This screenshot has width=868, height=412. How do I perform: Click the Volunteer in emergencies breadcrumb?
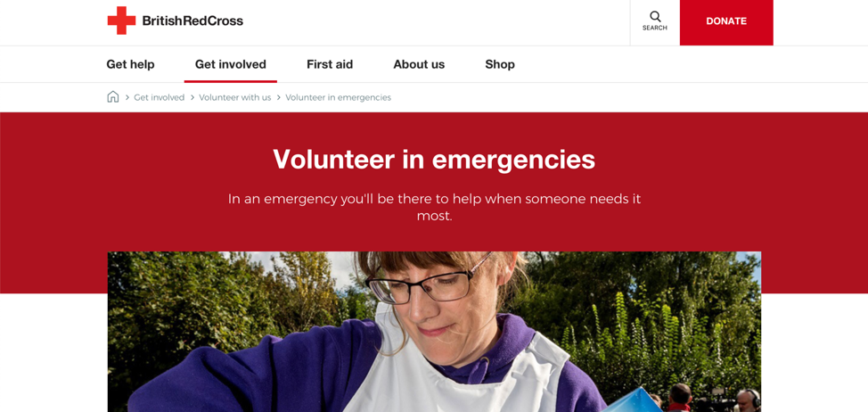point(339,97)
